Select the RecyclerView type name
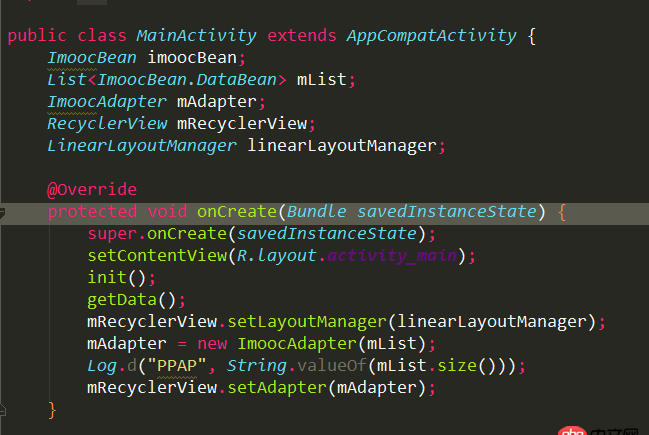Viewport: 649px width, 435px height. click(107, 123)
